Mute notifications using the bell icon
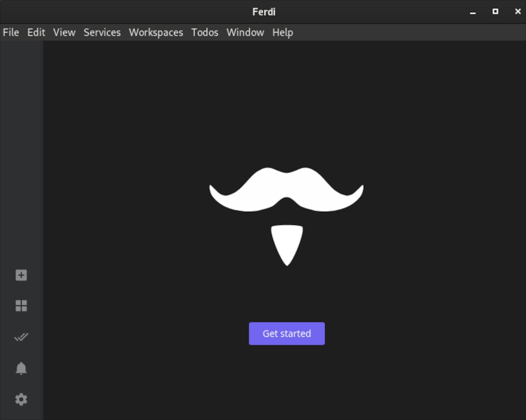 tap(21, 368)
